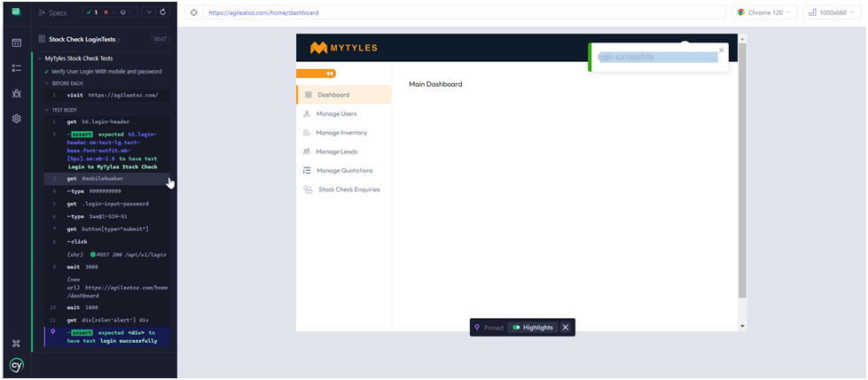Open Dashboard in the MyTyles sidebar
868x380 pixels.
tap(343, 95)
